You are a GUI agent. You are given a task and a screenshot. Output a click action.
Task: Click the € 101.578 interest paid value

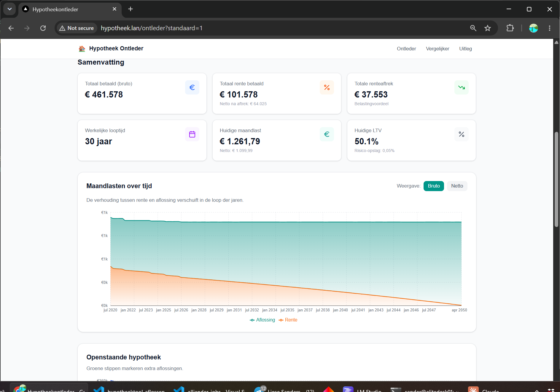(239, 95)
